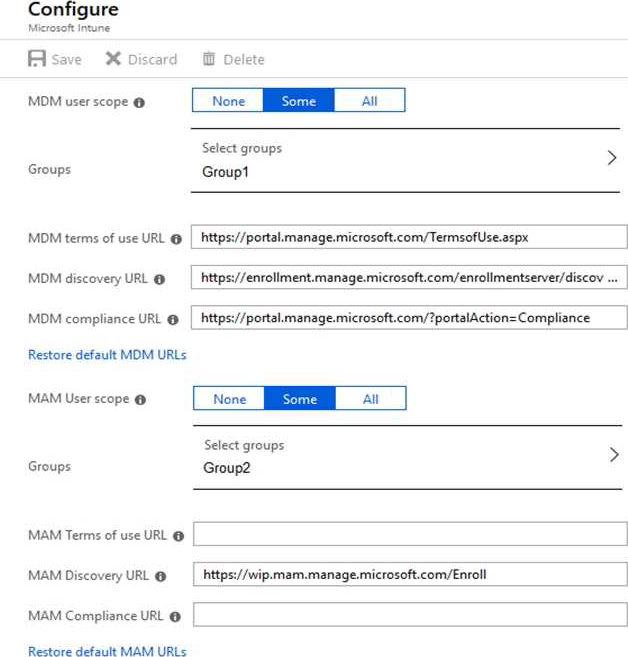Viewport: 628px width, 657px height.
Task: Expand MDM group selection showing Group1
Action: (x=612, y=158)
